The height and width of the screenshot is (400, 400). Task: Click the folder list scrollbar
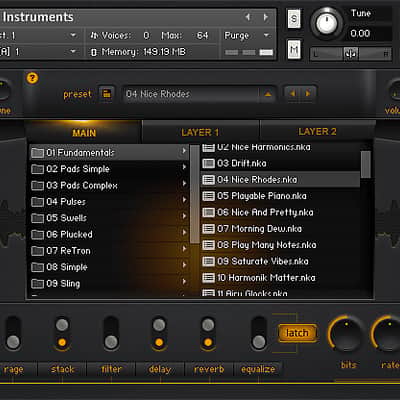[x=194, y=193]
